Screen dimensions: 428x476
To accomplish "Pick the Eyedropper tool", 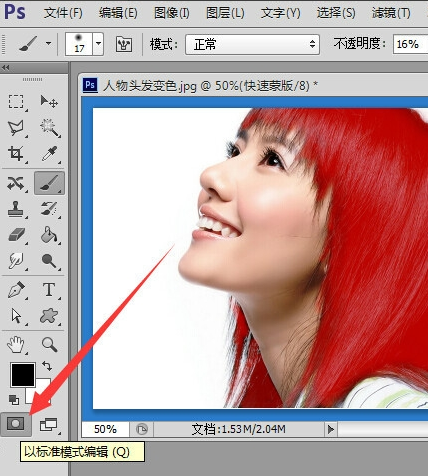I will click(50, 153).
